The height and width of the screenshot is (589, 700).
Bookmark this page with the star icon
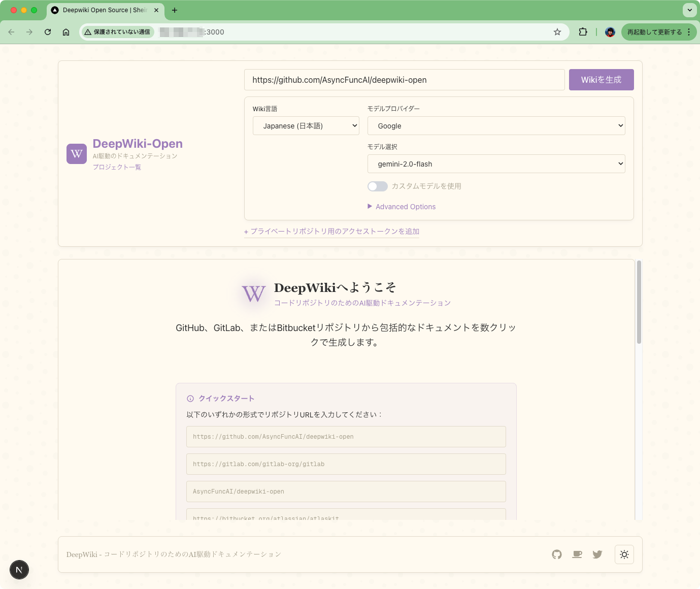click(557, 32)
